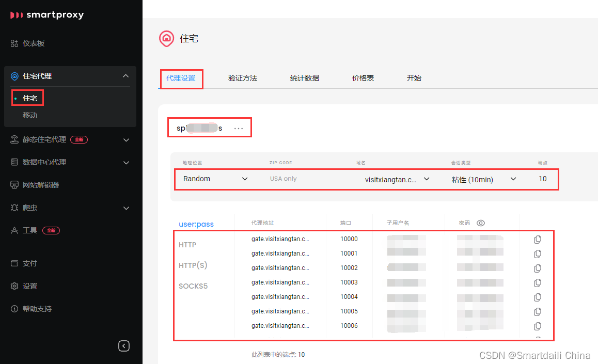The image size is (598, 364).
Task: Switch to the 价格表 tab
Action: (363, 78)
